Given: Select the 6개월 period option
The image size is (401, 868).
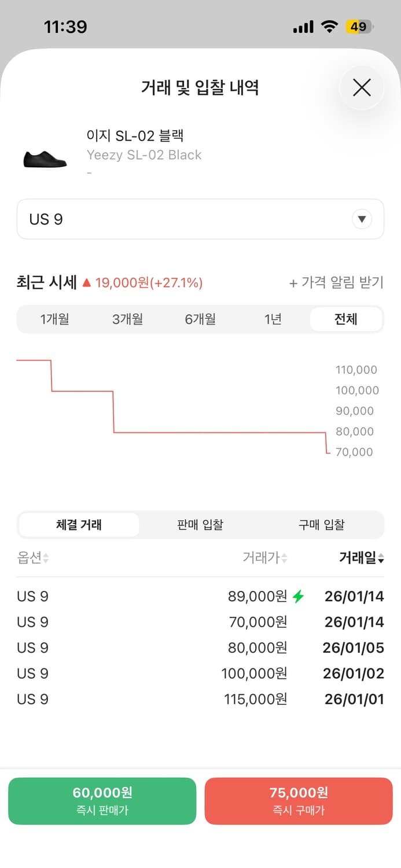Looking at the screenshot, I should click(x=200, y=319).
